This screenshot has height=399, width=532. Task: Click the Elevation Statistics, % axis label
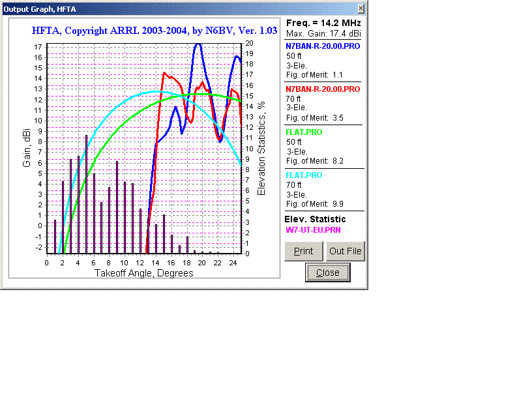261,148
